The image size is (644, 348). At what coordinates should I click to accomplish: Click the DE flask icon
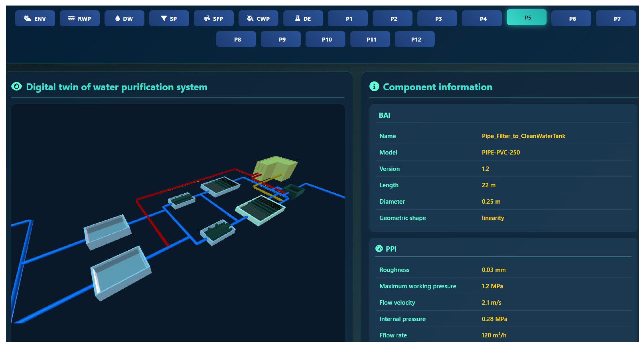click(298, 18)
